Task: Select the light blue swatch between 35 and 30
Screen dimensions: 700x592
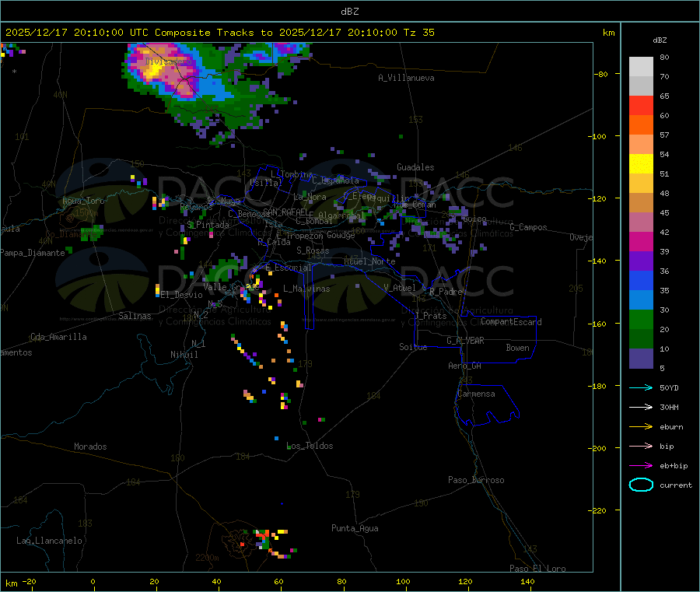Action: pos(641,300)
